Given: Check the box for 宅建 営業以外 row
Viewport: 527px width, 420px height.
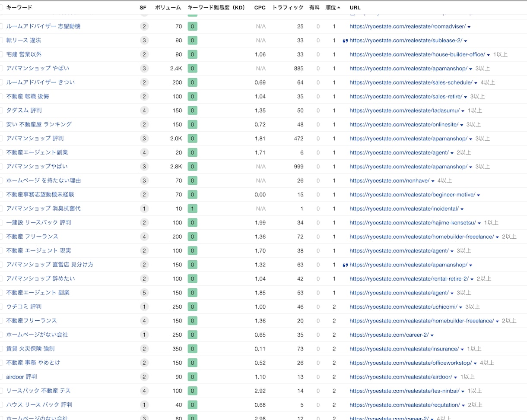Looking at the screenshot, I should click(x=1, y=54).
